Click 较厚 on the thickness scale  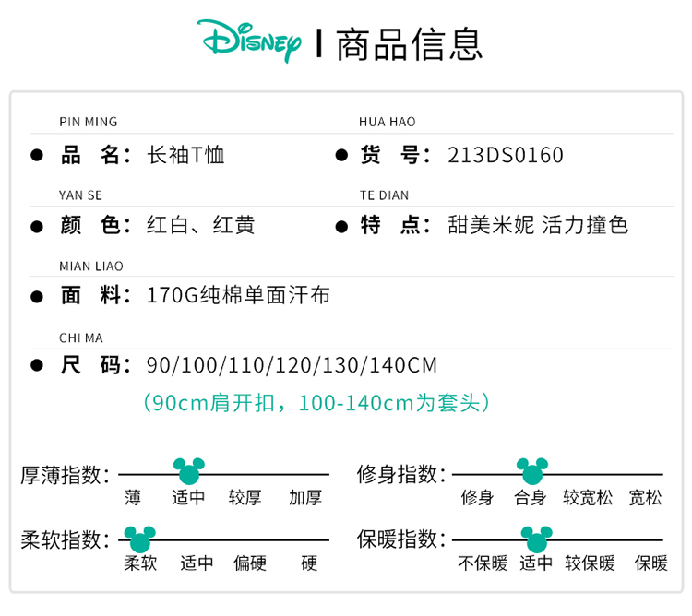[x=245, y=497]
